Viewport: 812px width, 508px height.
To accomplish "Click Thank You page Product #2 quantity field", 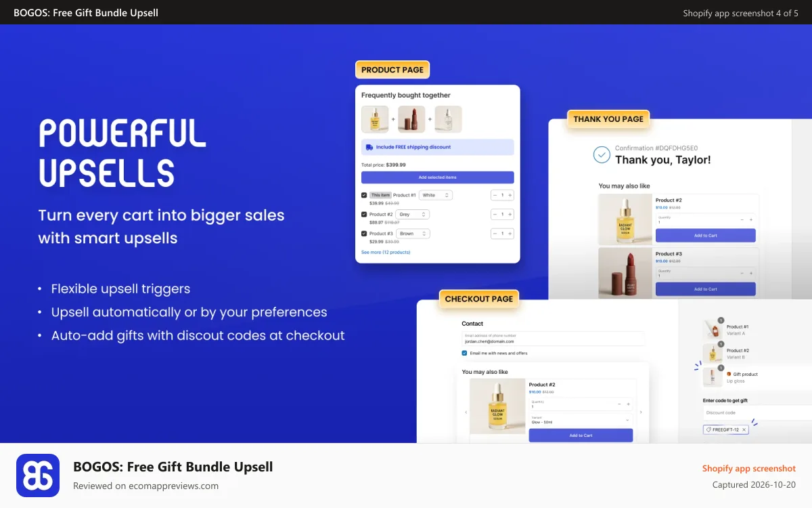I will [706, 219].
